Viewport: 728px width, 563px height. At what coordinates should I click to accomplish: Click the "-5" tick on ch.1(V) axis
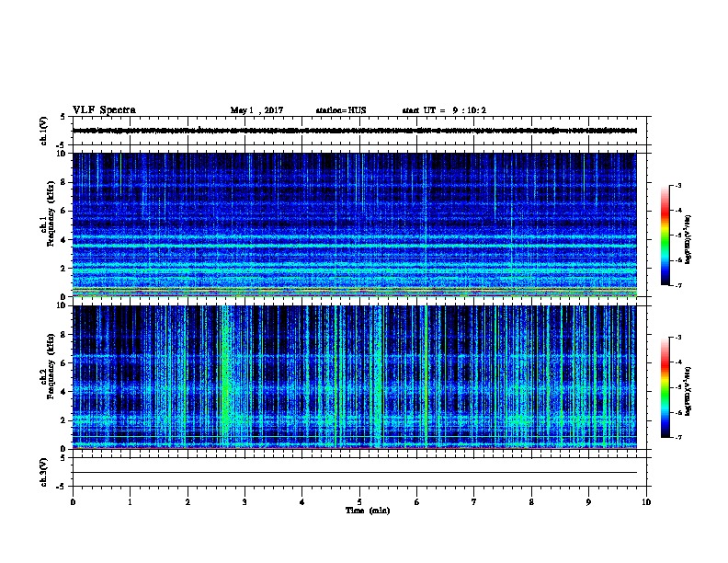[x=62, y=145]
